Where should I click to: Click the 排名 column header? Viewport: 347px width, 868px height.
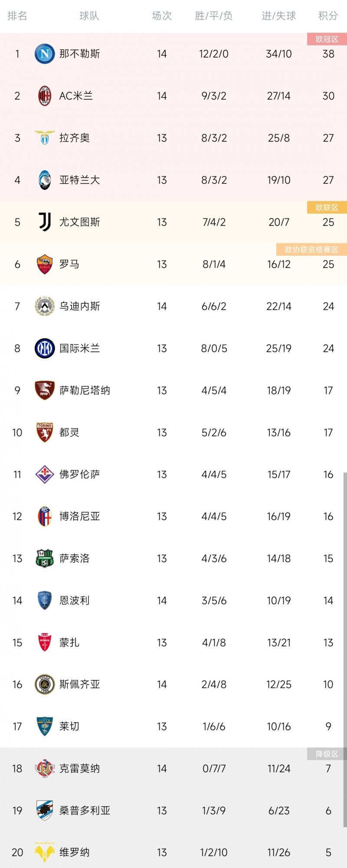point(17,16)
